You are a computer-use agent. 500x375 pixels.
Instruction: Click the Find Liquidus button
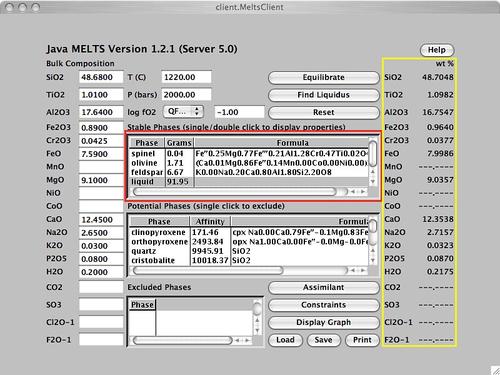pyautogui.click(x=323, y=95)
